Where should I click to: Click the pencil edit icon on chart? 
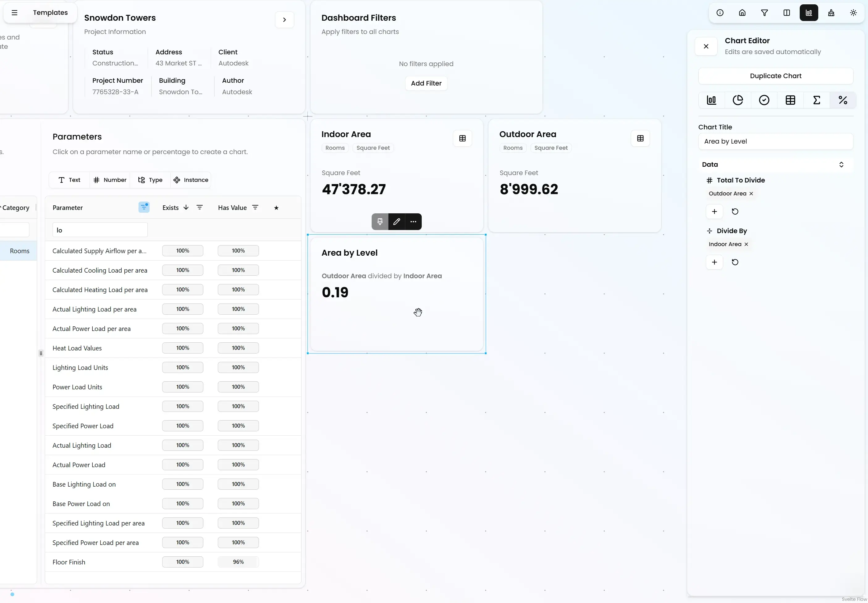pyautogui.click(x=396, y=222)
